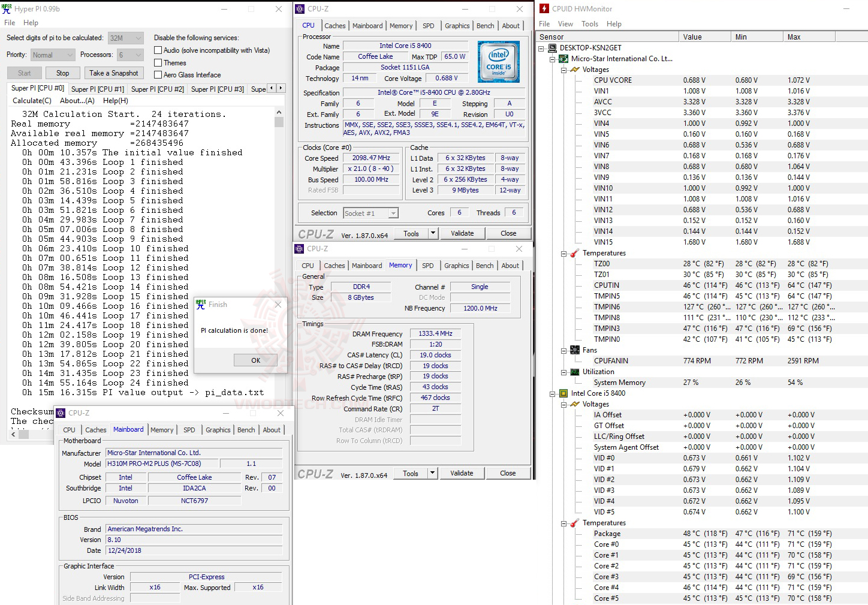Image resolution: width=868 pixels, height=605 pixels.
Task: Click the right tab-scroll arrow in Hyper PI
Action: (281, 88)
